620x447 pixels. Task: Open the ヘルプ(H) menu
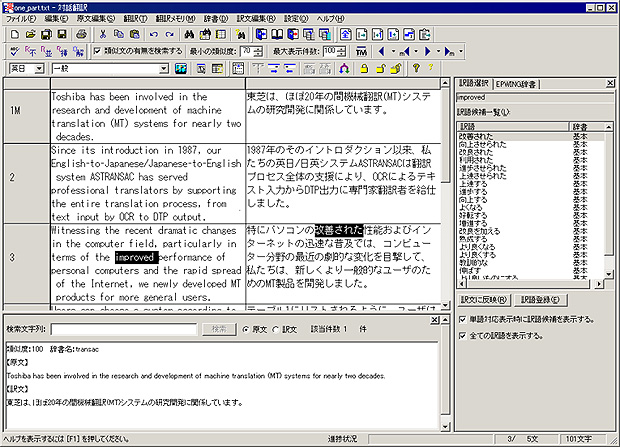(x=330, y=19)
